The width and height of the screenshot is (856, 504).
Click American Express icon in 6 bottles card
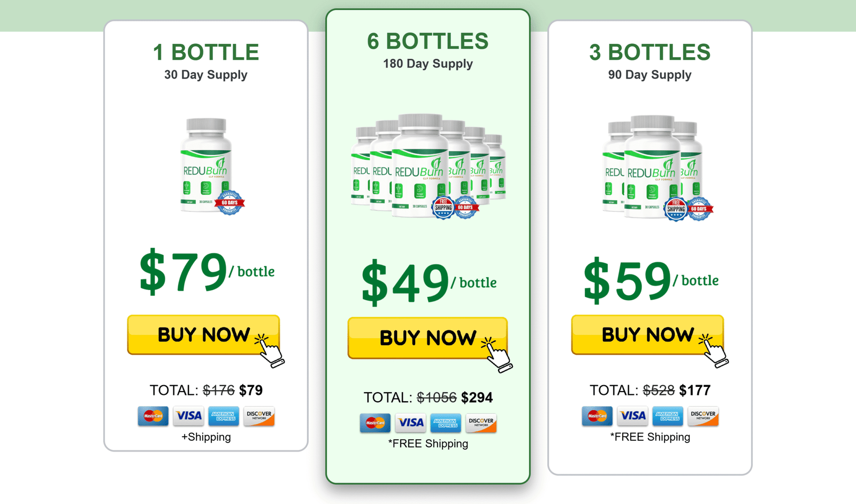[x=446, y=423]
